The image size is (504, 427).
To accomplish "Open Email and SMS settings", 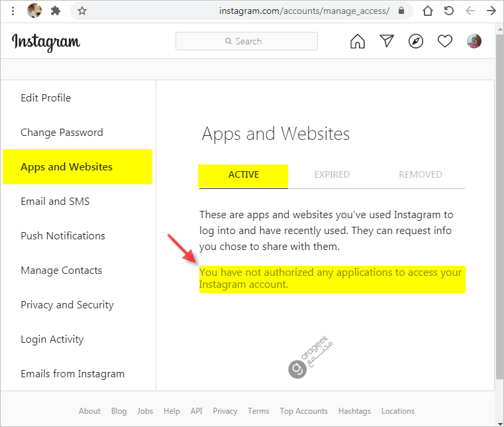I will 55,202.
